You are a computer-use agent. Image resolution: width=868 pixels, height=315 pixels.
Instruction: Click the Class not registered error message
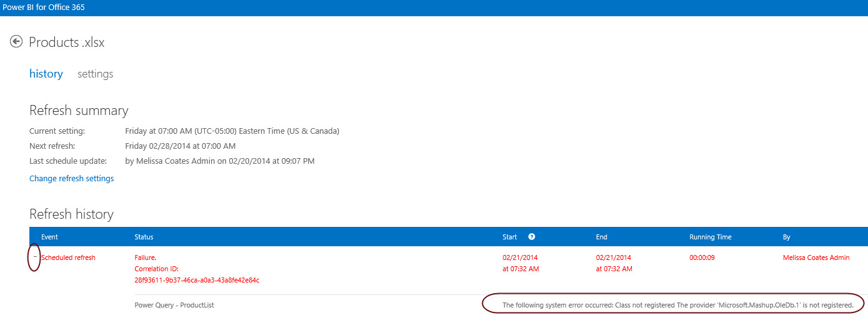click(x=678, y=305)
